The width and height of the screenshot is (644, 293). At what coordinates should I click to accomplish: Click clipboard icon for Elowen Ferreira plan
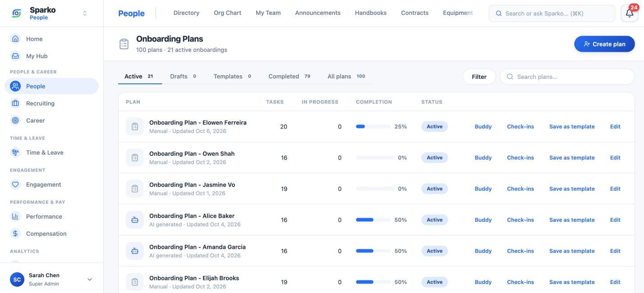(x=135, y=127)
